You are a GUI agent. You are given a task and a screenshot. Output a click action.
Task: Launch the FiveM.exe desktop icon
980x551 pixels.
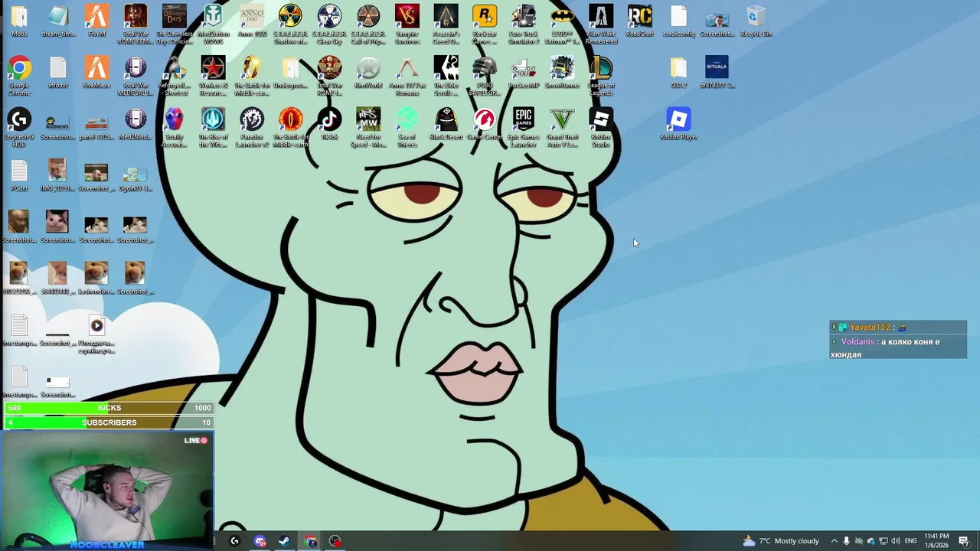96,73
